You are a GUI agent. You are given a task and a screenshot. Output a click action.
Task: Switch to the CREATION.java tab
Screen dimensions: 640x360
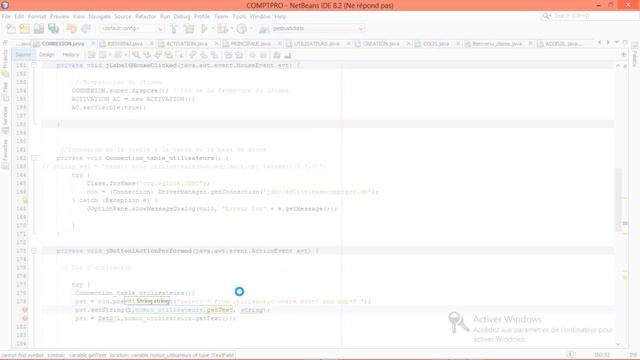click(380, 44)
